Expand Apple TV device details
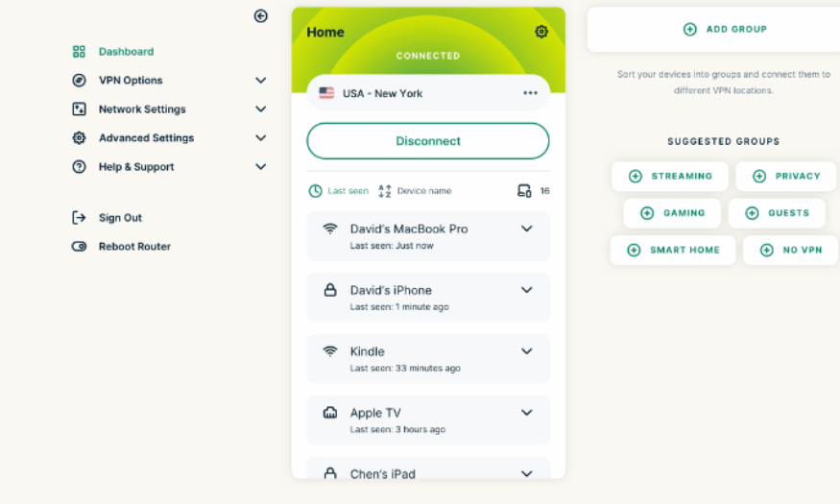840x504 pixels. coord(527,413)
